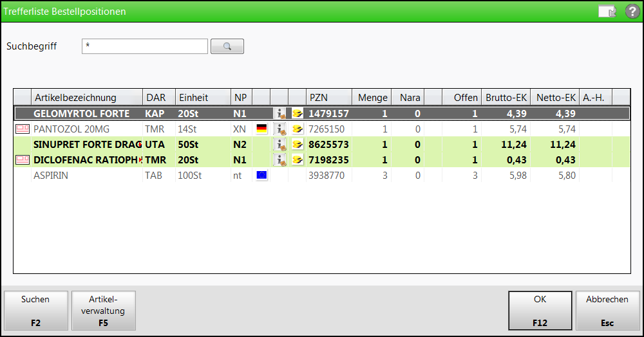
Task: Sort by PZN column header
Action: [329, 98]
